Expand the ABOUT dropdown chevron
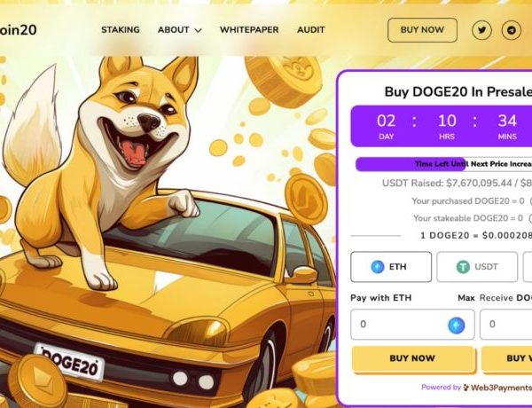 click(198, 30)
